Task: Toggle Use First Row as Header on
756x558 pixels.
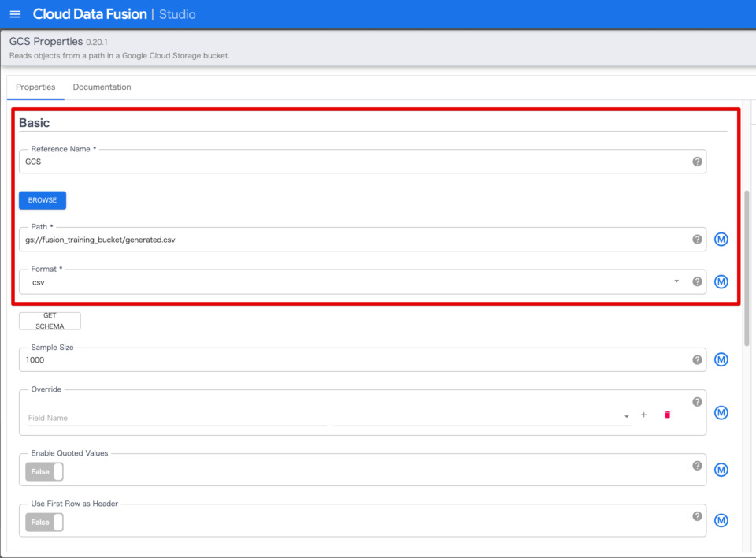Action: 44,521
